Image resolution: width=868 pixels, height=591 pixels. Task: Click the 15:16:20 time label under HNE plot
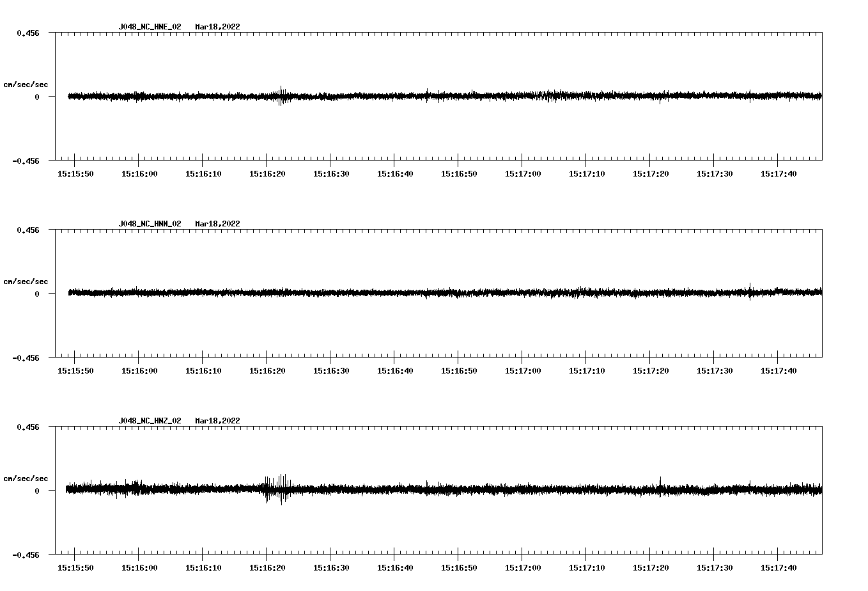pyautogui.click(x=267, y=174)
